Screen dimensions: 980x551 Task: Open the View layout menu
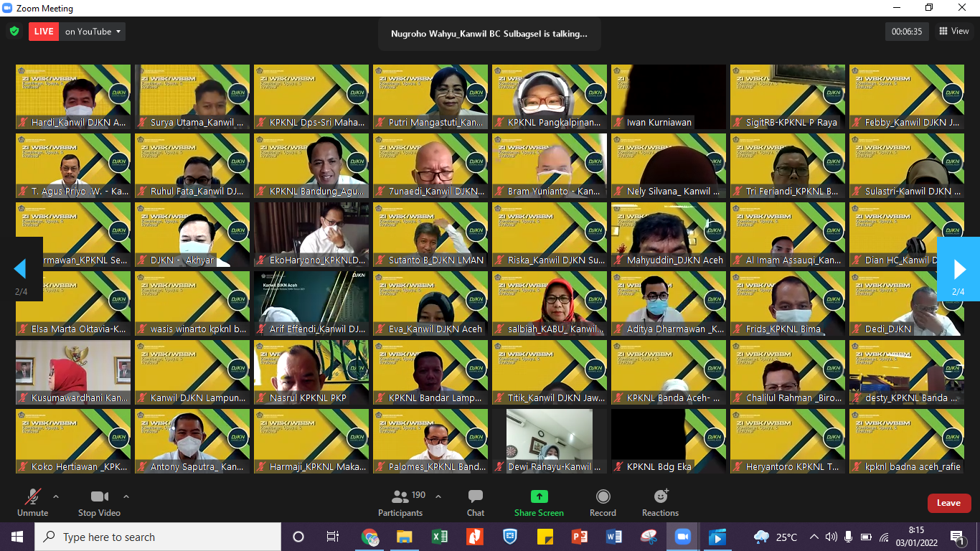click(953, 32)
